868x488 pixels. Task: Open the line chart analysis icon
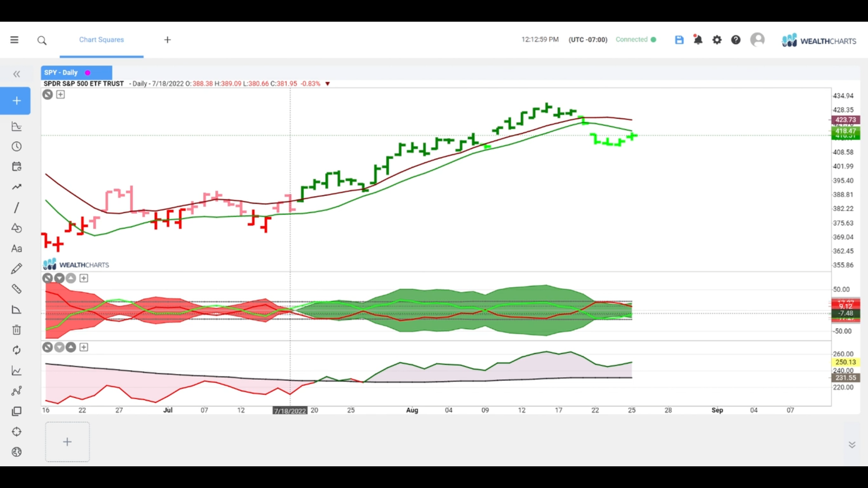coord(17,371)
